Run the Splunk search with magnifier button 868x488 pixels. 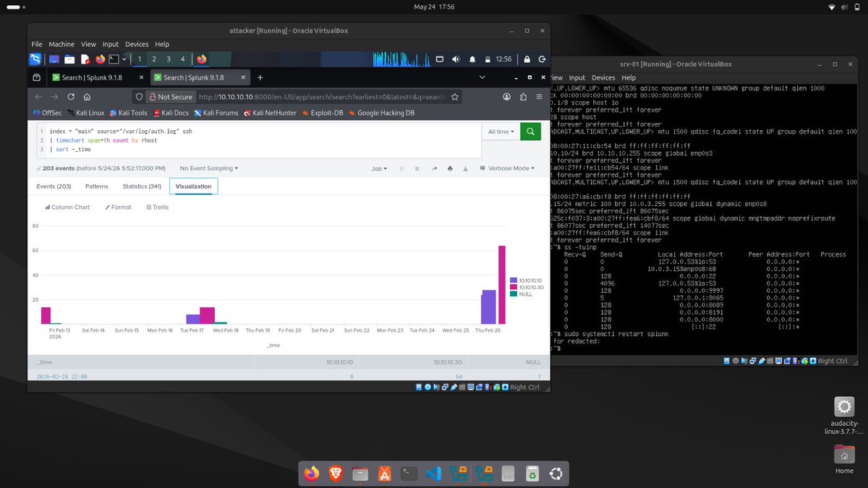click(530, 132)
